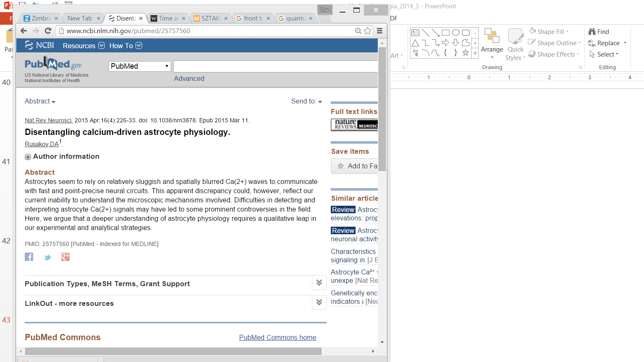Open Replace dropdown arrow in PowerPoint

[x=625, y=43]
